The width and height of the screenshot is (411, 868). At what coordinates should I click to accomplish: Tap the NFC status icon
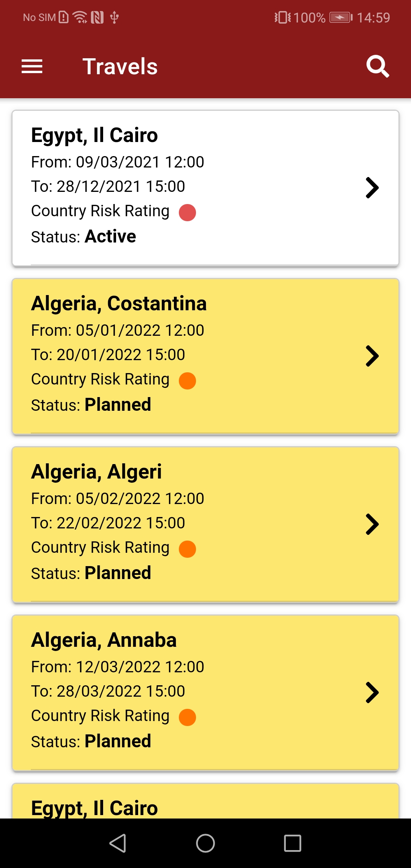tap(97, 17)
